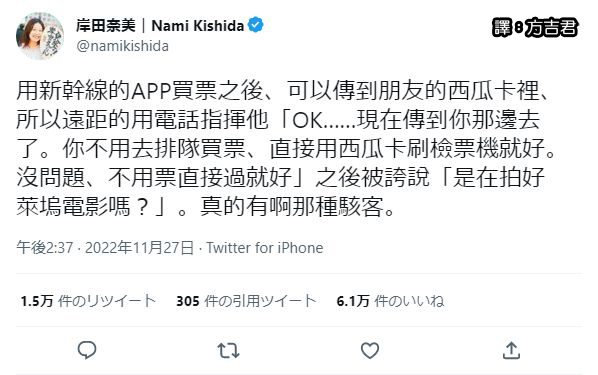Like the tweet with heart icon
The width and height of the screenshot is (598, 375).
(x=370, y=350)
